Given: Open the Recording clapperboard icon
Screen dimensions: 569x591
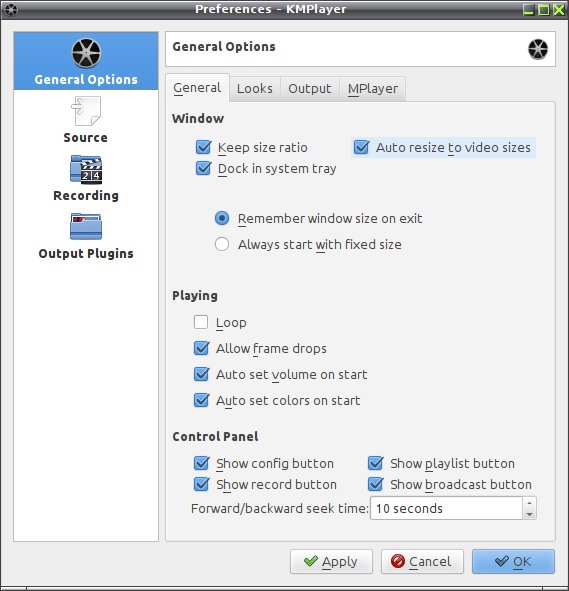Looking at the screenshot, I should coord(86,169).
